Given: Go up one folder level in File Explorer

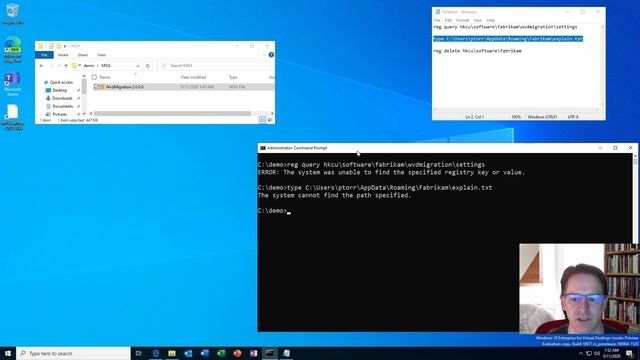Looking at the screenshot, I should pos(66,66).
